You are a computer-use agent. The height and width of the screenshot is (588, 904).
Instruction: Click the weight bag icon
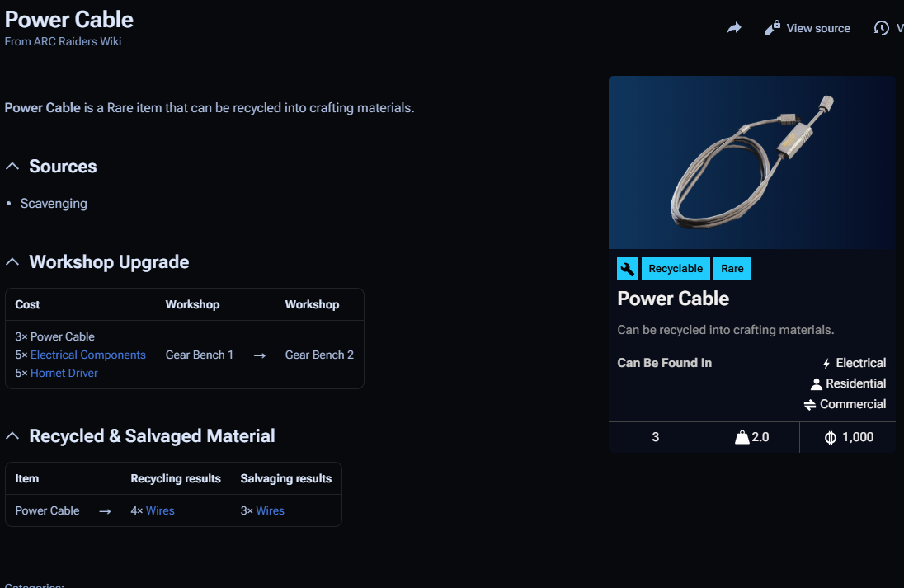pos(742,437)
